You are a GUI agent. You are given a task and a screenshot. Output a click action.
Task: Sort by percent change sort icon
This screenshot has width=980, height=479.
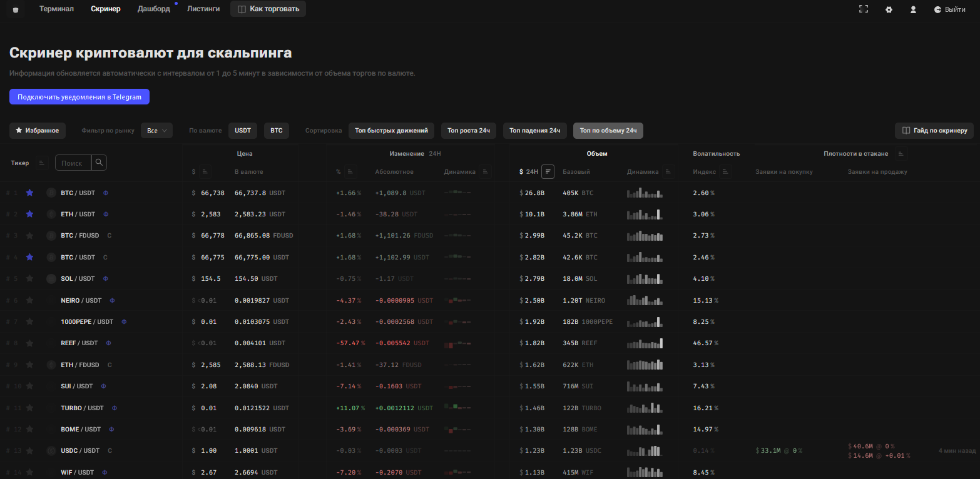(x=351, y=171)
